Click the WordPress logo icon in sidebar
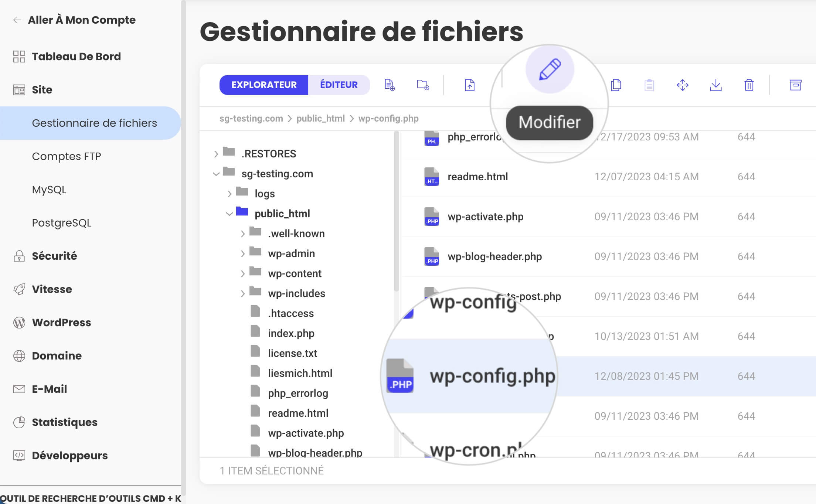Viewport: 816px width, 504px height. coord(19,323)
